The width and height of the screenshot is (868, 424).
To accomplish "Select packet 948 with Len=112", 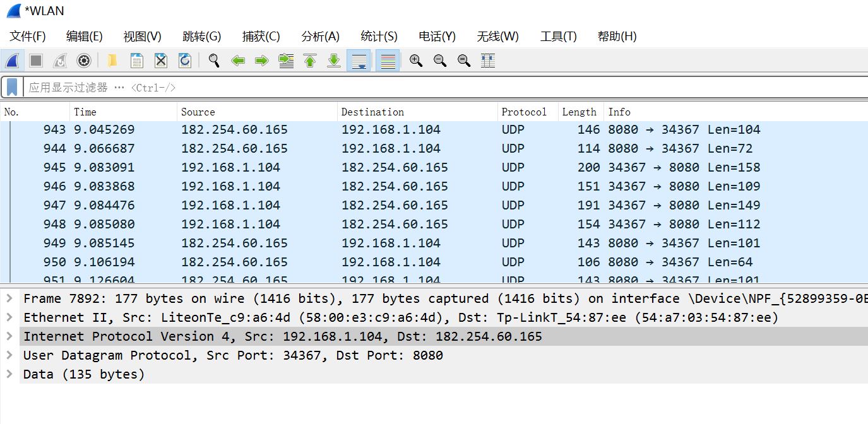I will click(434, 224).
